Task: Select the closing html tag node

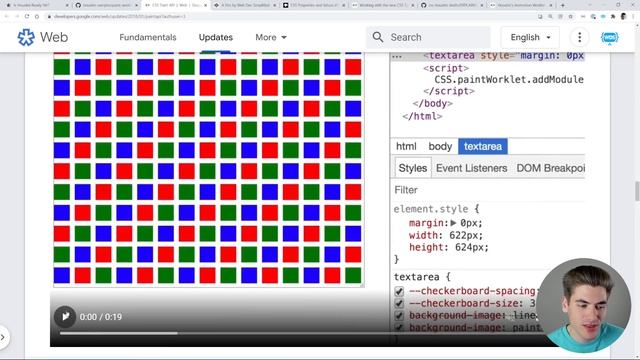Action: (x=422, y=116)
